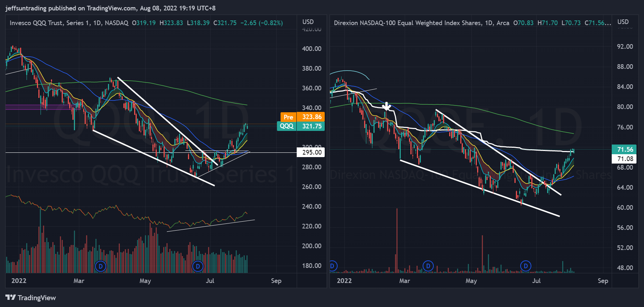Click the high value H323.83
The height and width of the screenshot is (307, 644).
coord(171,23)
